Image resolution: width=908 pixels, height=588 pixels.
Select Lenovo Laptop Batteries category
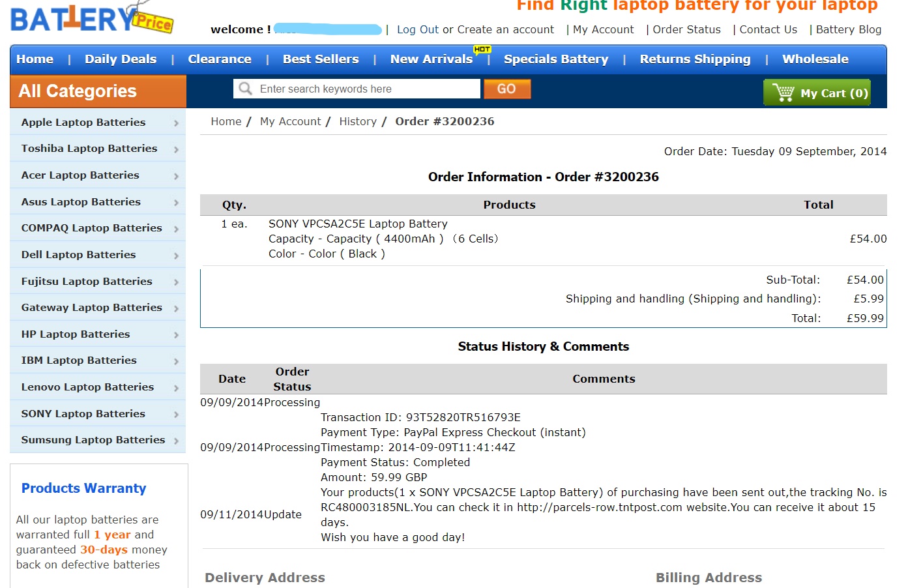point(87,387)
